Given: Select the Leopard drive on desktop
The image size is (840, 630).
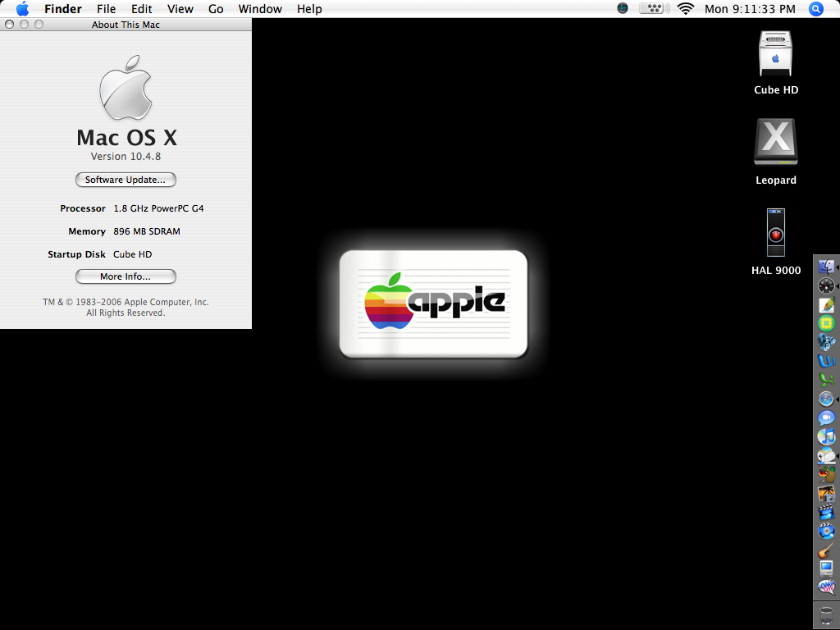Looking at the screenshot, I should click(775, 143).
